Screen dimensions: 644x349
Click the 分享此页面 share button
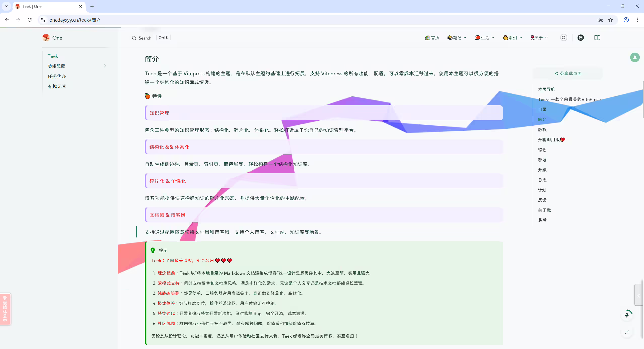tap(568, 73)
